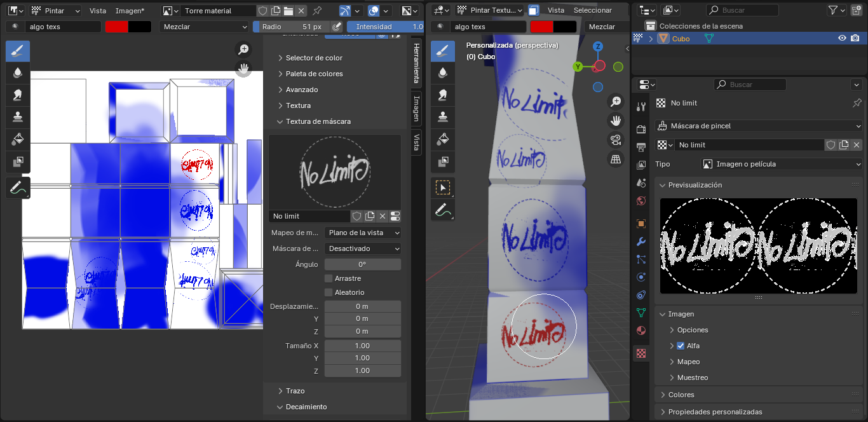This screenshot has width=868, height=422.
Task: Select the Smear tool in image editor
Action: pyautogui.click(x=18, y=95)
